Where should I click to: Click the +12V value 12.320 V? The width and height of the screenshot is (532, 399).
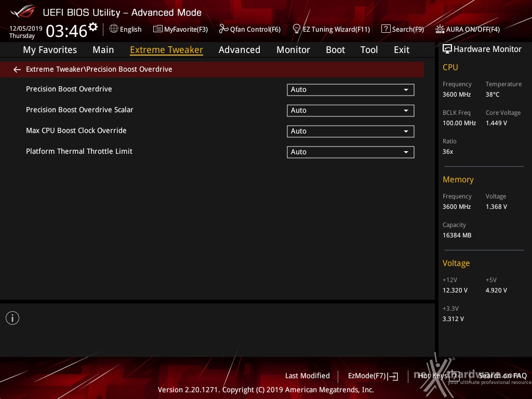(x=455, y=290)
